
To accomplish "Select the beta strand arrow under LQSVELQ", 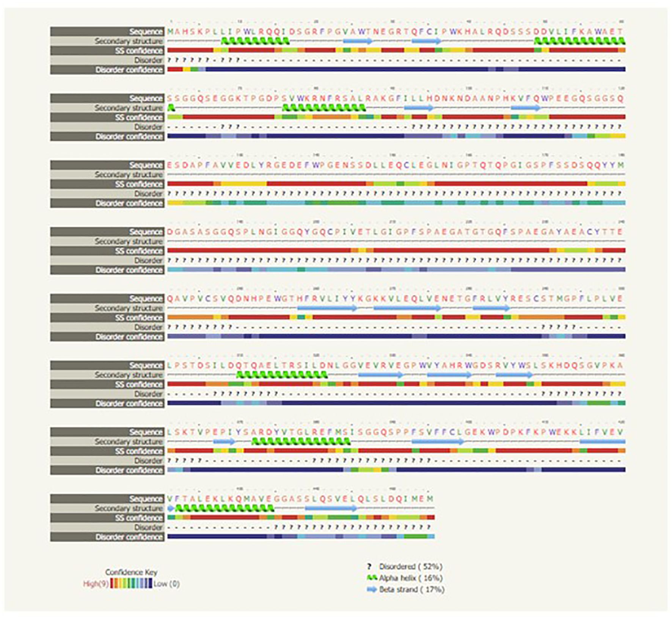I will tap(331, 508).
